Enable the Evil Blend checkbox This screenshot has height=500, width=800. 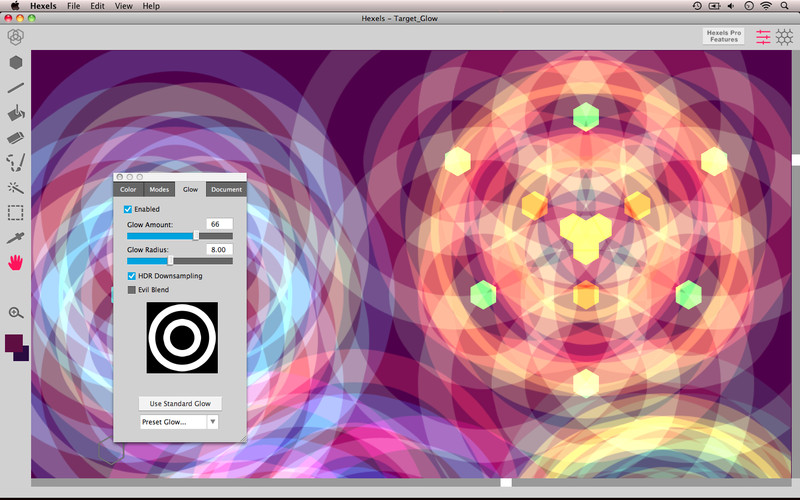coord(132,290)
